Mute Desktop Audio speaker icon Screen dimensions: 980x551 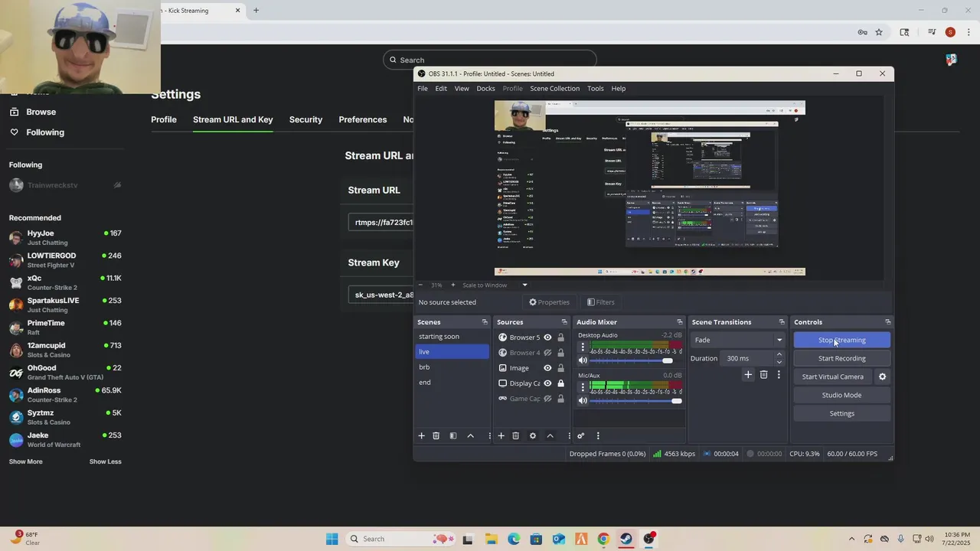(x=583, y=360)
